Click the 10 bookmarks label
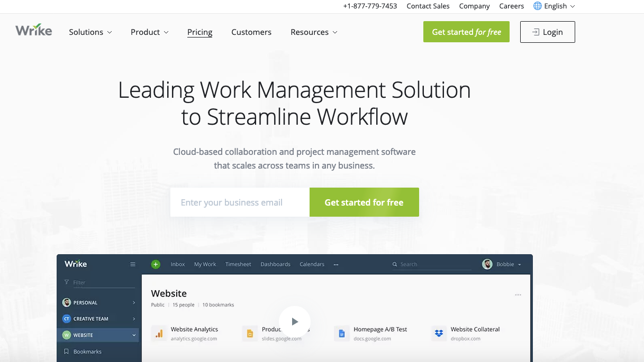Image resolution: width=644 pixels, height=362 pixels. 218,305
